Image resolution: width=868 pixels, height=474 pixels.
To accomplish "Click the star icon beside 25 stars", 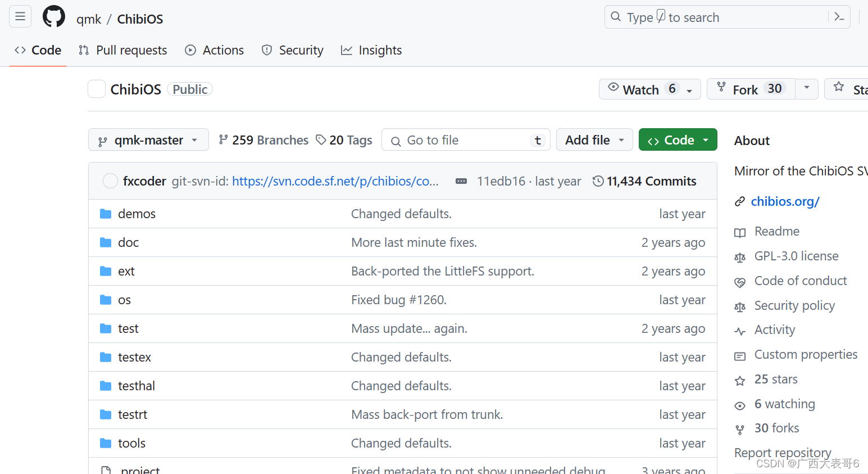I will (740, 381).
